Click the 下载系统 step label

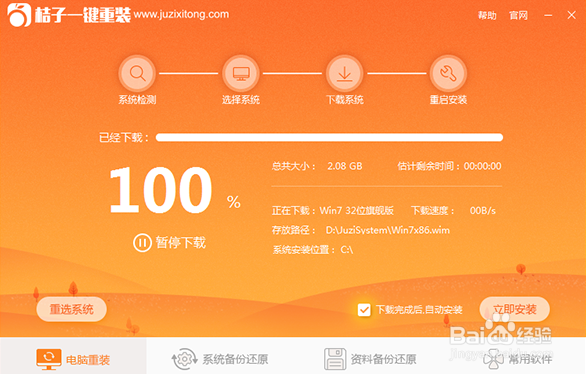(345, 100)
